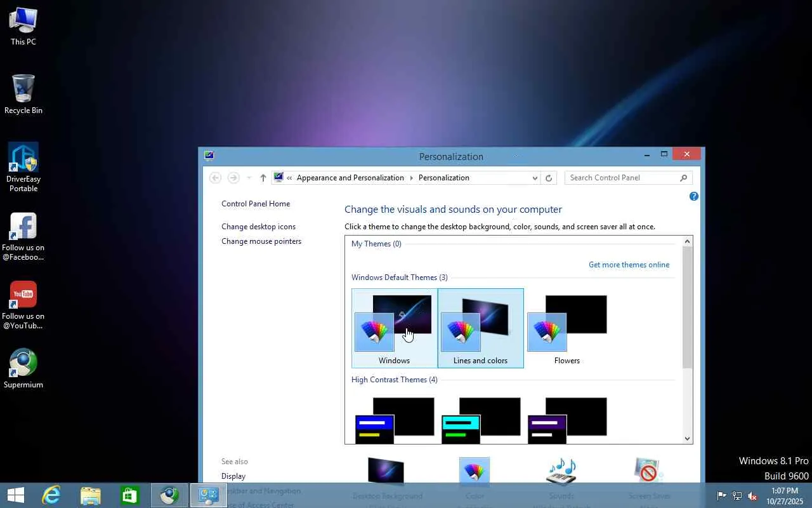Click the Personalization window's taskbar button

click(x=209, y=495)
